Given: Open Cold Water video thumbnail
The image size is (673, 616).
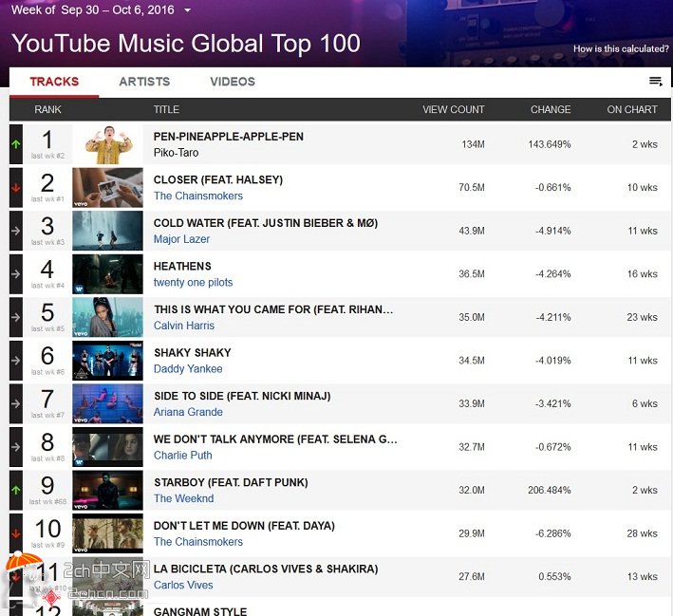Looking at the screenshot, I should pyautogui.click(x=107, y=231).
